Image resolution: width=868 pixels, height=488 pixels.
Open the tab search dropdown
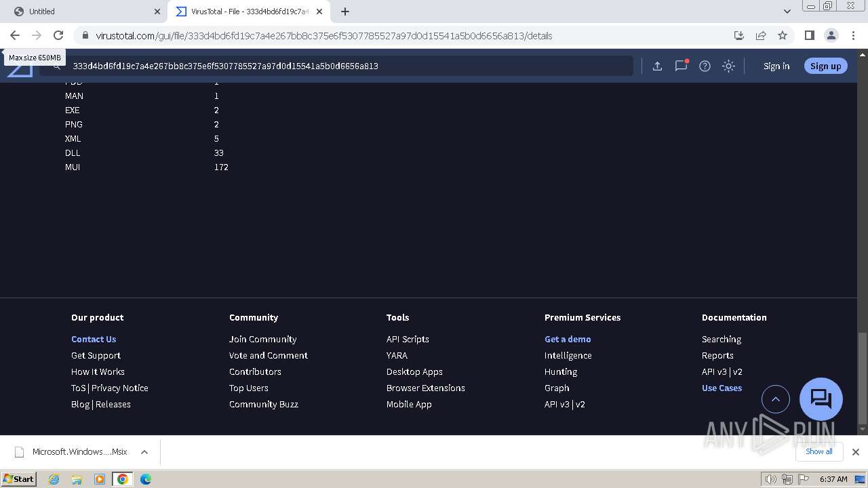coord(787,12)
